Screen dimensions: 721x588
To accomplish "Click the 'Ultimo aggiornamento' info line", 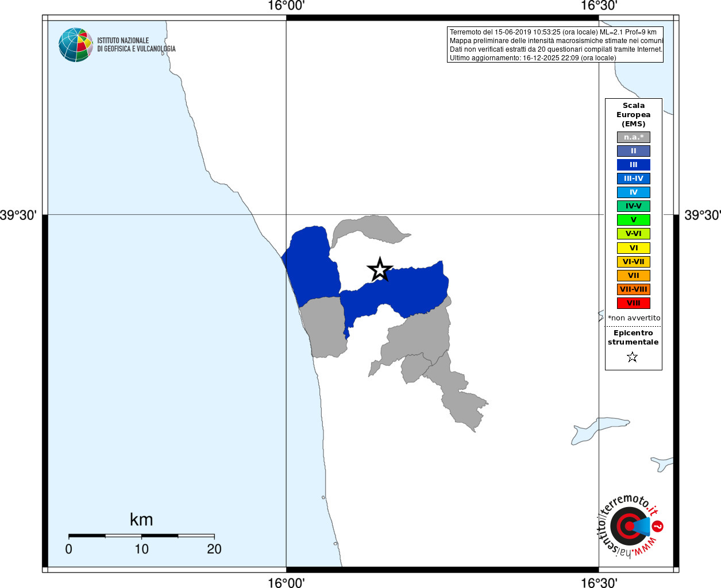I will coord(533,58).
